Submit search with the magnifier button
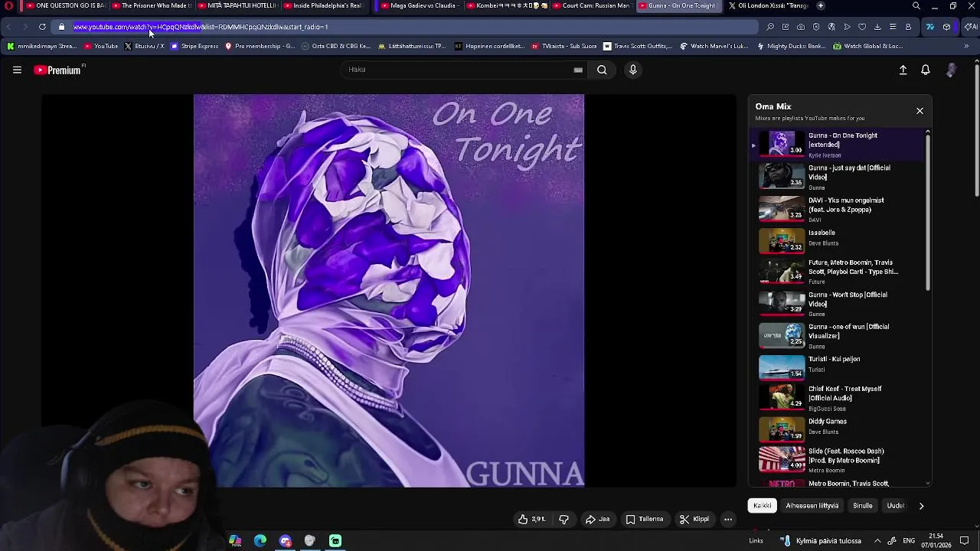This screenshot has height=551, width=980. pos(602,70)
